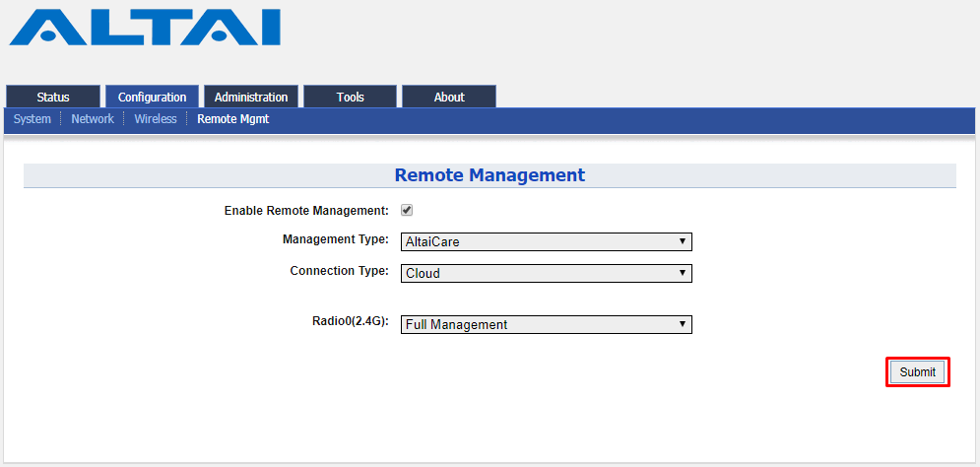Screen dimensions: 980x467
Task: Select the Configuration tab
Action: click(152, 97)
